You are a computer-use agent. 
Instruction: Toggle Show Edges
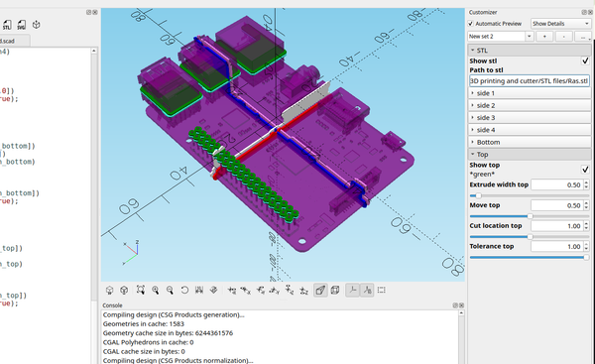382,291
